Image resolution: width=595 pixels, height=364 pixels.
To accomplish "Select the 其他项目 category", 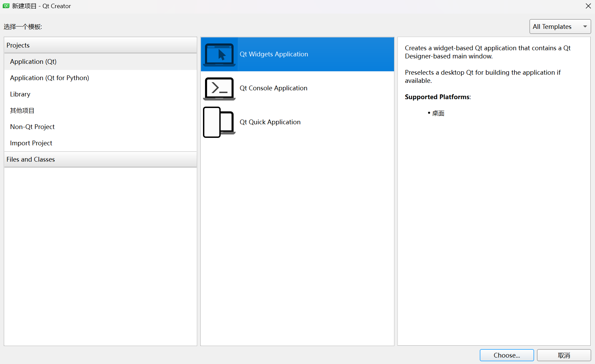I will coord(101,110).
